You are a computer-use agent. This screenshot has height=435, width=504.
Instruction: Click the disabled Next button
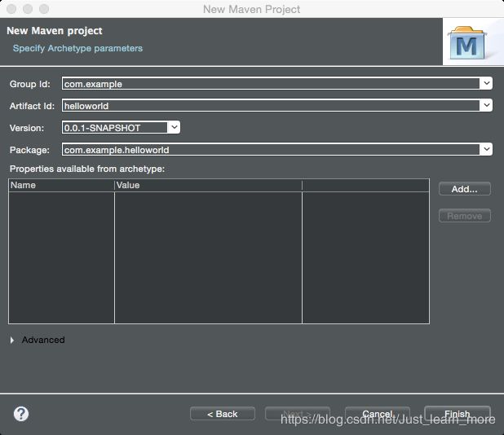pos(298,414)
